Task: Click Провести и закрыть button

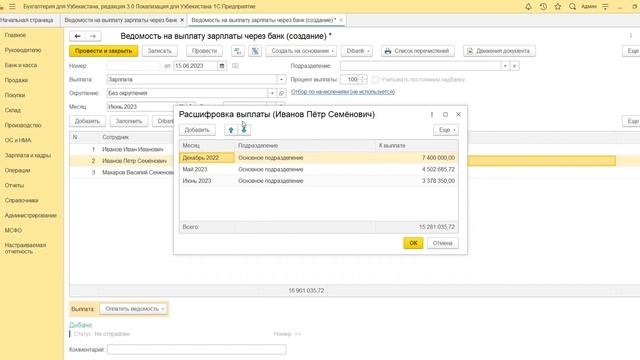Action: [x=104, y=51]
